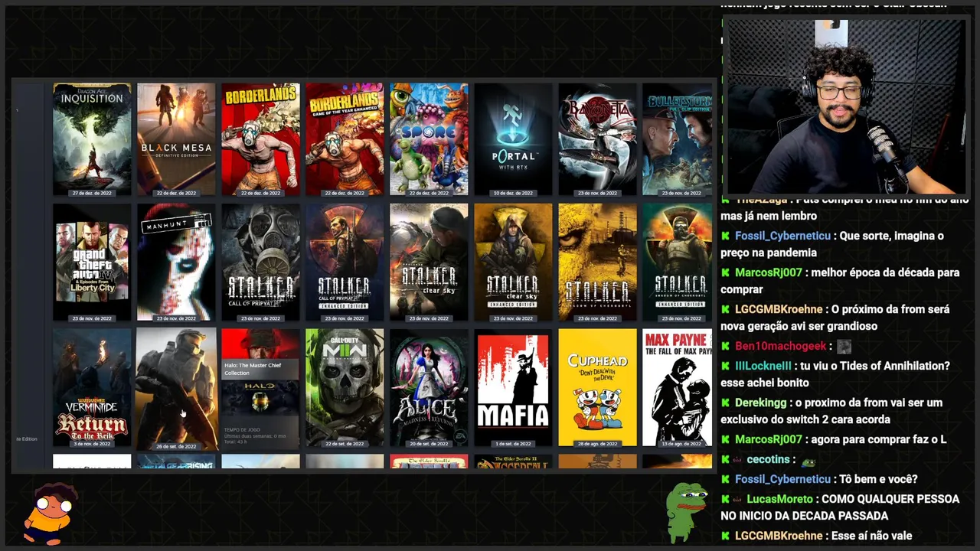Open LGCGMBKroehne name on 'Esse aí não vale'

coord(779,536)
